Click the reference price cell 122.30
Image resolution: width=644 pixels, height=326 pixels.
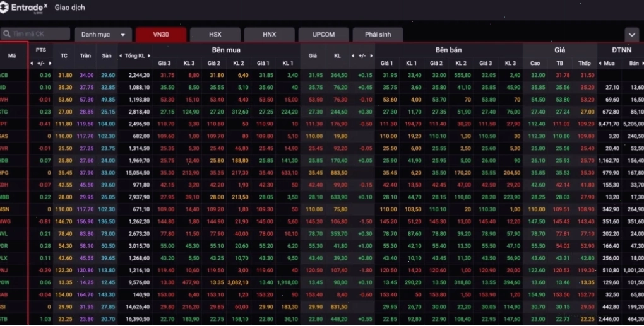[64, 271]
